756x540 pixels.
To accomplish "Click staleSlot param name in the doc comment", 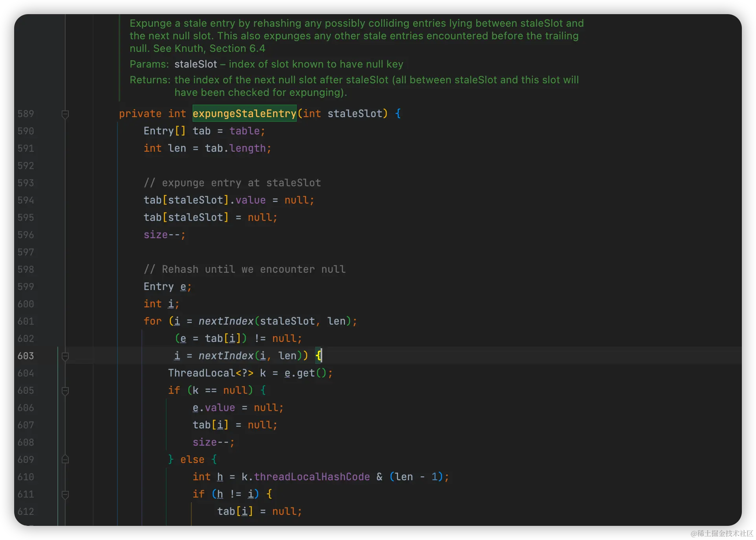I will point(195,64).
